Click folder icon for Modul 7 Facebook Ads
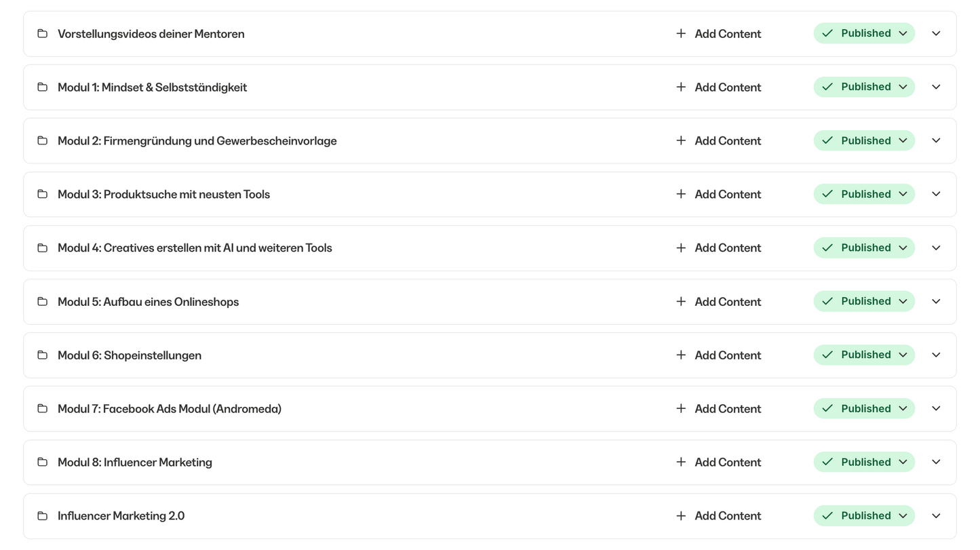This screenshot has width=980, height=550. tap(42, 408)
